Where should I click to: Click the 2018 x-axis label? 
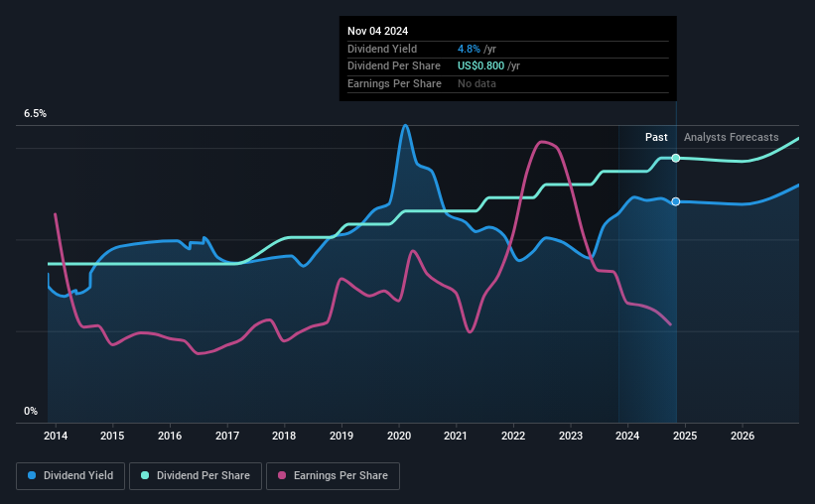pyautogui.click(x=284, y=436)
